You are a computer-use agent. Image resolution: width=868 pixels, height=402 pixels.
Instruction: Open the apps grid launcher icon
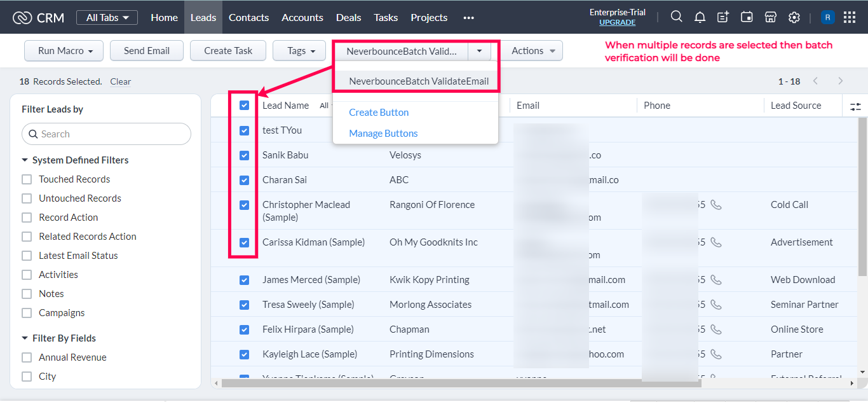pyautogui.click(x=849, y=17)
